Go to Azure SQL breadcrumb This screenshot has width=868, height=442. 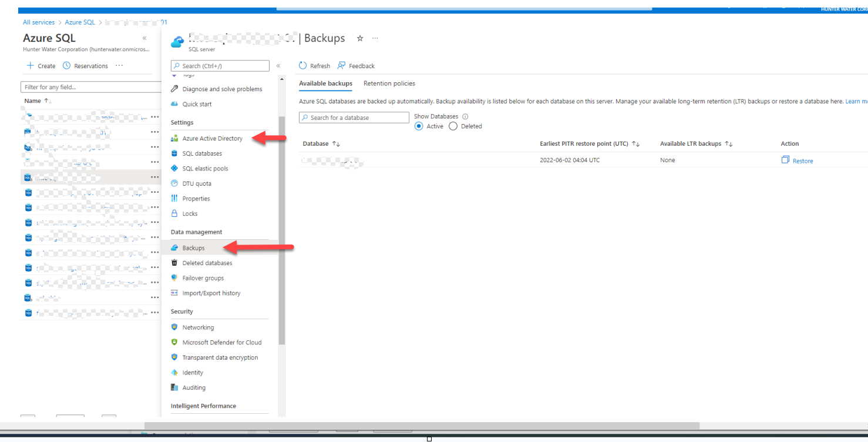pyautogui.click(x=80, y=22)
